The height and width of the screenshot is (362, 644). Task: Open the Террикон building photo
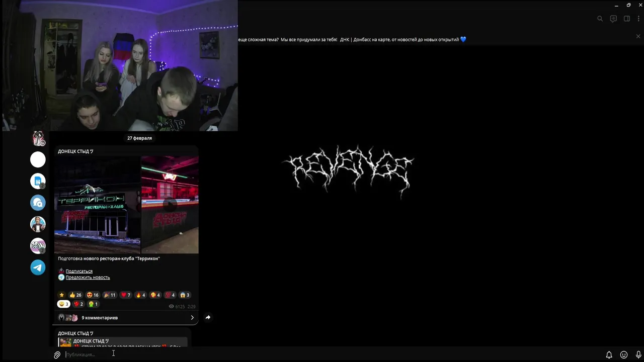click(97, 205)
